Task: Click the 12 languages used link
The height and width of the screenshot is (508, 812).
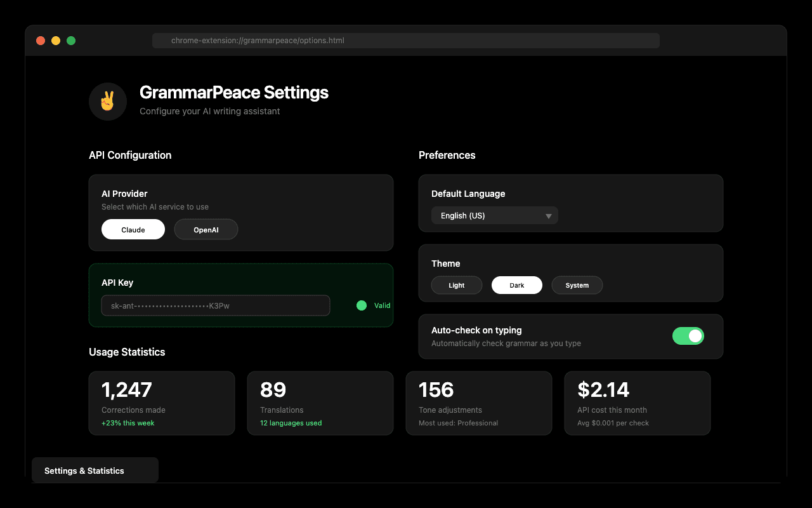Action: pos(291,422)
